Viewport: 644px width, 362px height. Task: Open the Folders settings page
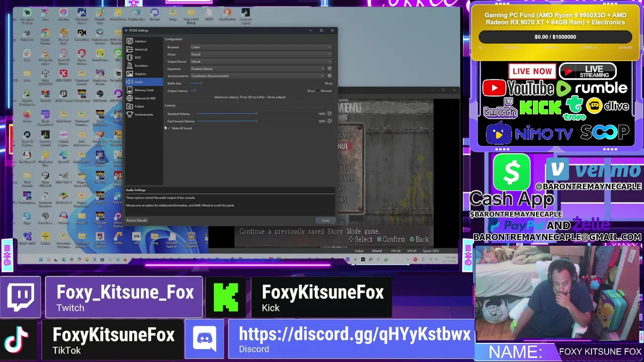point(144,106)
